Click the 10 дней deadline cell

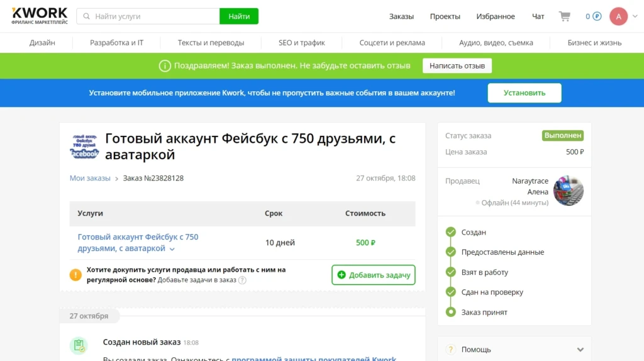[x=280, y=243]
